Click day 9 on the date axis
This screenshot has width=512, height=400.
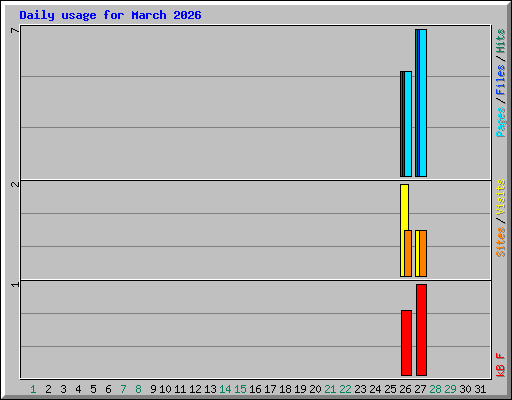point(153,389)
